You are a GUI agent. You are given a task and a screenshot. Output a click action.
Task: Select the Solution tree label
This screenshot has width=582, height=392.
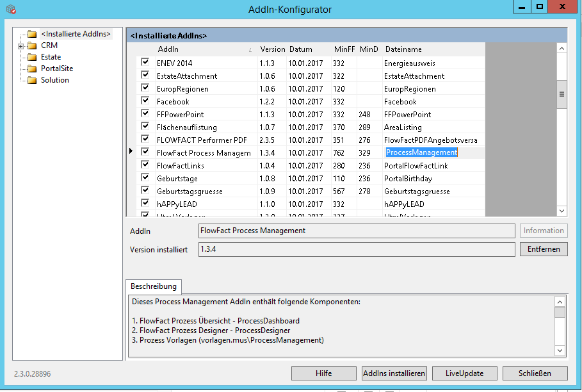[55, 80]
